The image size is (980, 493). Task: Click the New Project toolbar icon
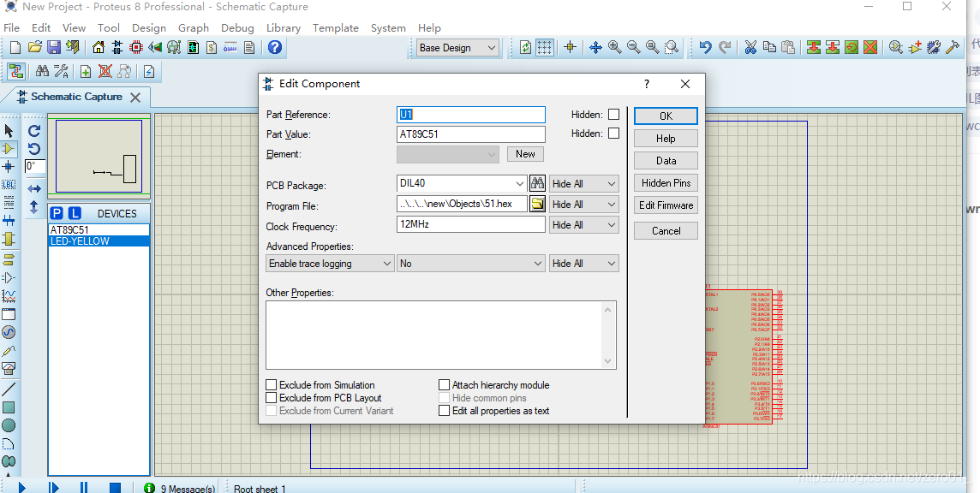tap(15, 47)
